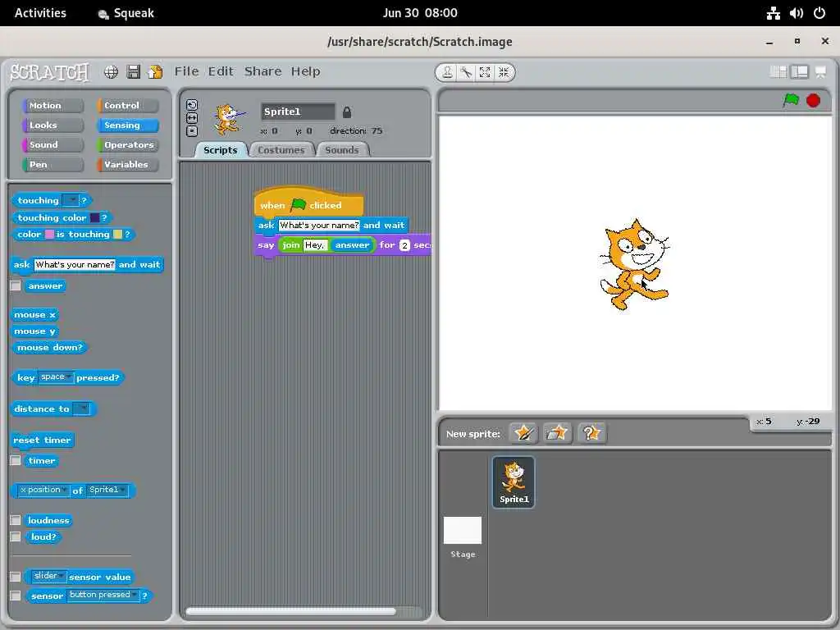Switch to the Scripts tab
Image resolution: width=840 pixels, height=630 pixels.
tap(220, 150)
